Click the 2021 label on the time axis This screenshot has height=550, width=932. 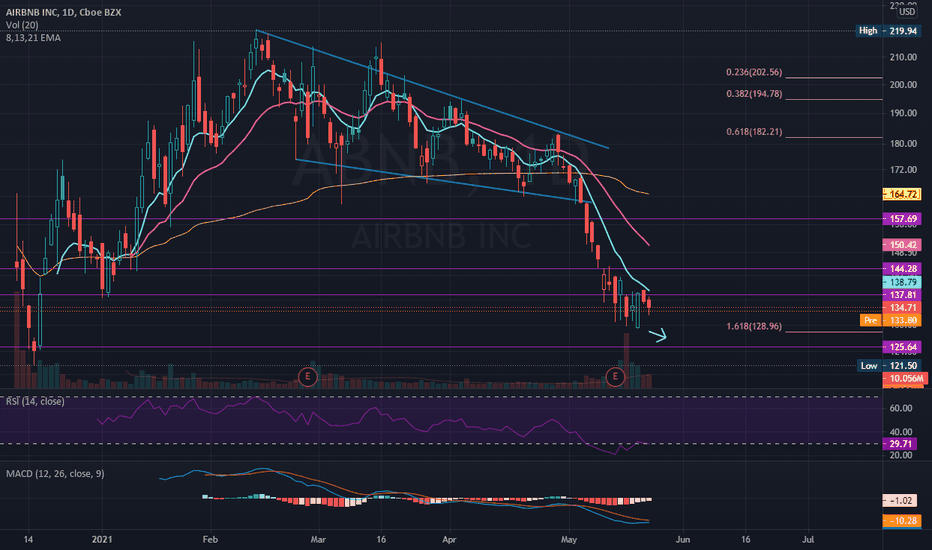pyautogui.click(x=102, y=539)
